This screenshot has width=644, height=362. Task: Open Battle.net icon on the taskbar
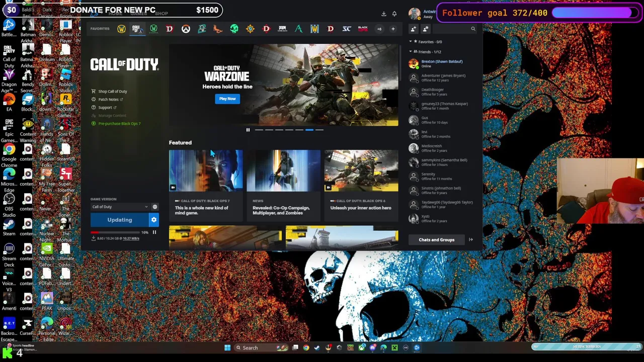coord(417,347)
